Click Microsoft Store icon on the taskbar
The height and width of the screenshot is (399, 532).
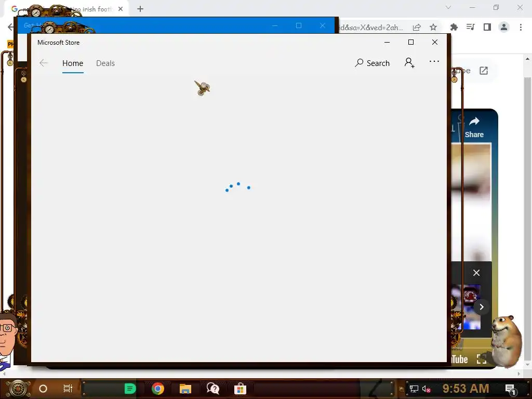(x=240, y=389)
